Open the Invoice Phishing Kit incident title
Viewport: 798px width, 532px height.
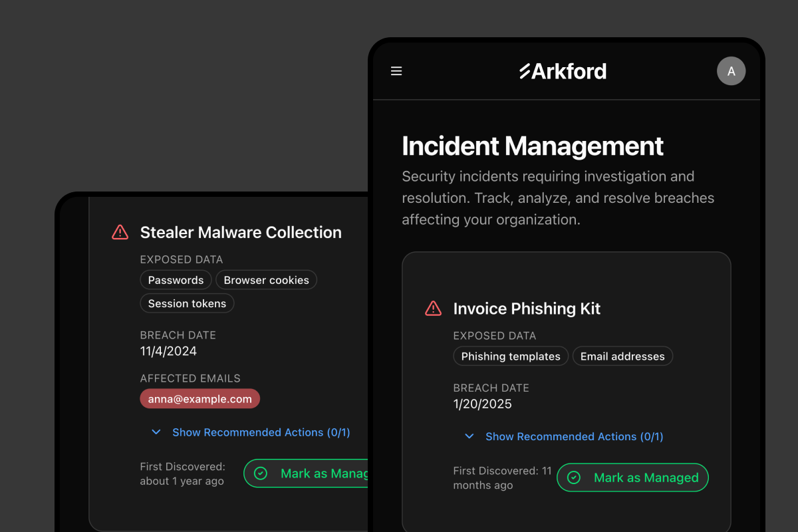(527, 309)
